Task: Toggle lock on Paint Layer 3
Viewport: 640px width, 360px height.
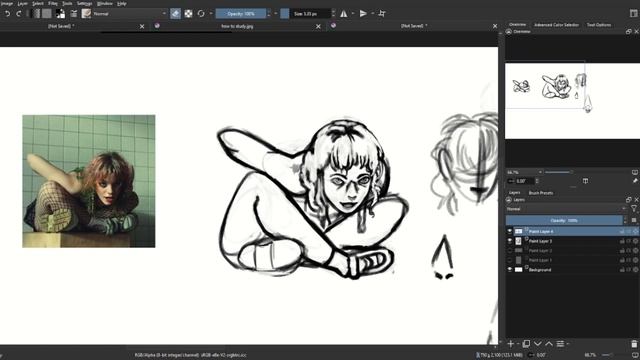Action: click(x=622, y=241)
